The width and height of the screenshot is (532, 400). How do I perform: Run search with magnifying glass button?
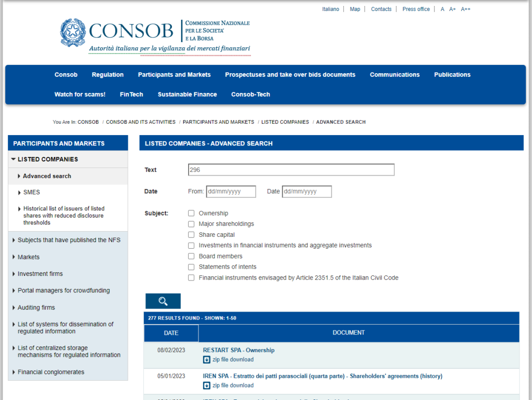click(x=163, y=301)
